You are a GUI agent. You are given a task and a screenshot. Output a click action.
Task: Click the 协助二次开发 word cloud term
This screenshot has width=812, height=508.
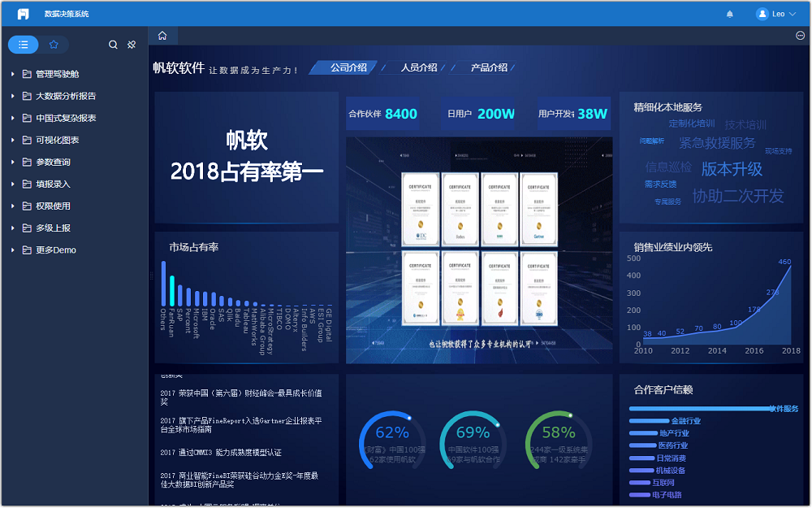point(738,196)
